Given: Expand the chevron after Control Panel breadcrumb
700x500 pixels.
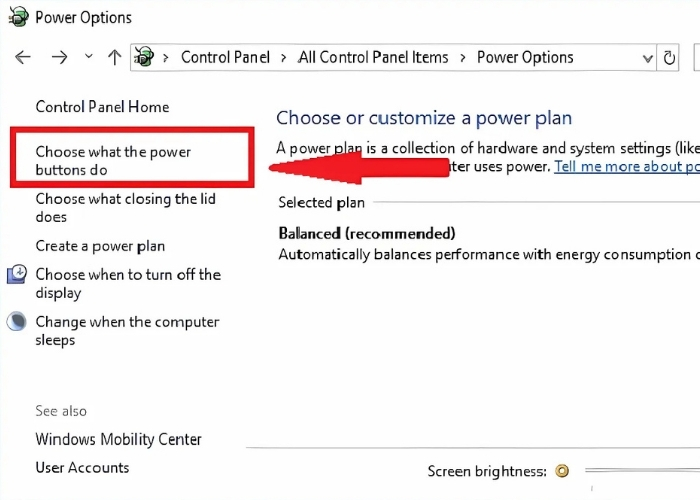Looking at the screenshot, I should (285, 57).
